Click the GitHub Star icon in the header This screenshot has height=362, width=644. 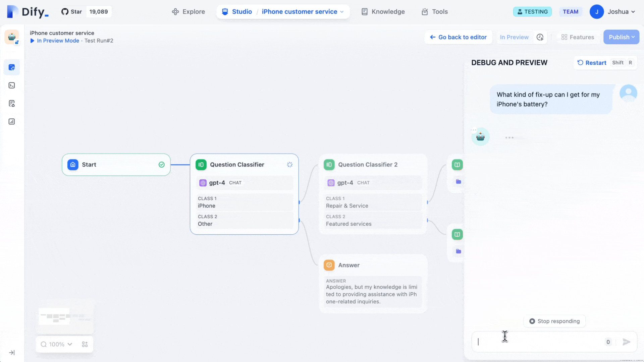[x=64, y=11]
